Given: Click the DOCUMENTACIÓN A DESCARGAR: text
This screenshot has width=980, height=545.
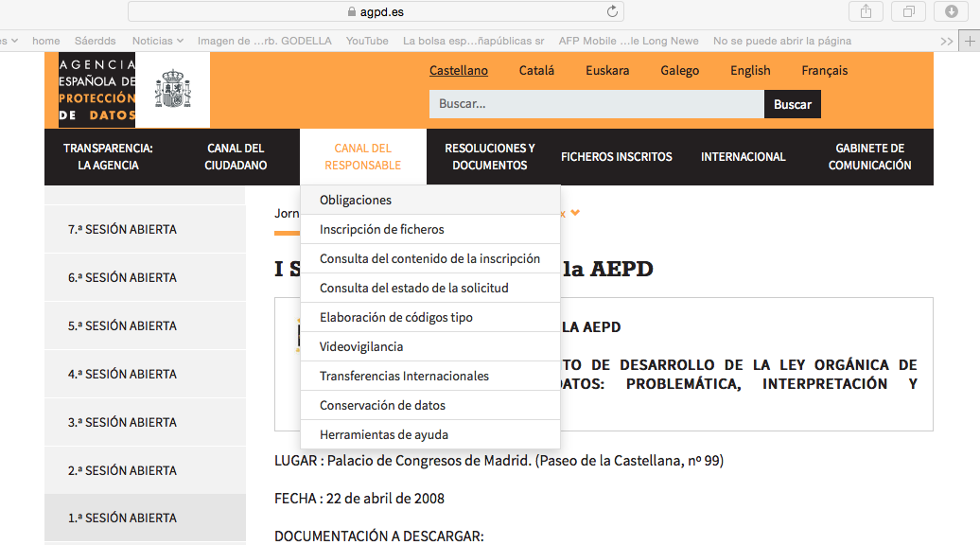Looking at the screenshot, I should tap(378, 536).
